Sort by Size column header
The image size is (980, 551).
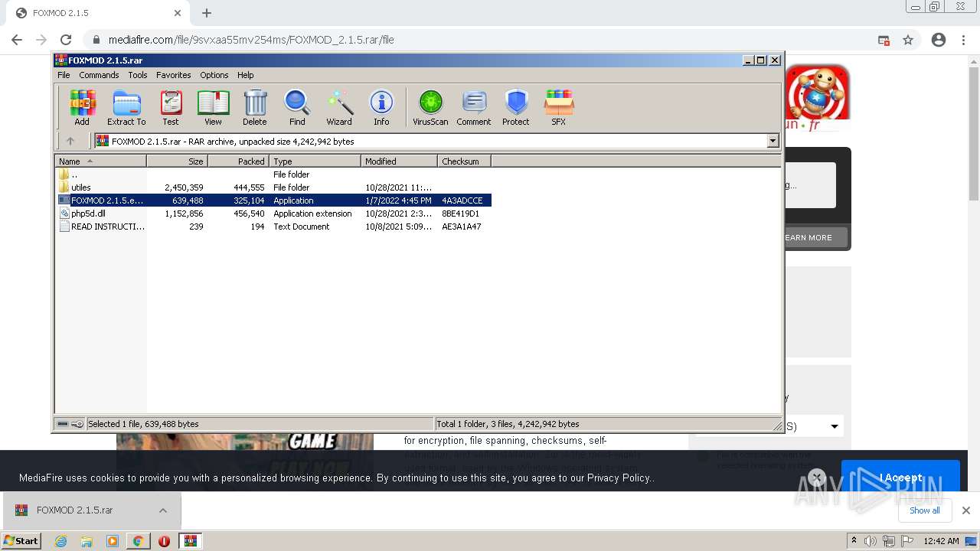[177, 161]
